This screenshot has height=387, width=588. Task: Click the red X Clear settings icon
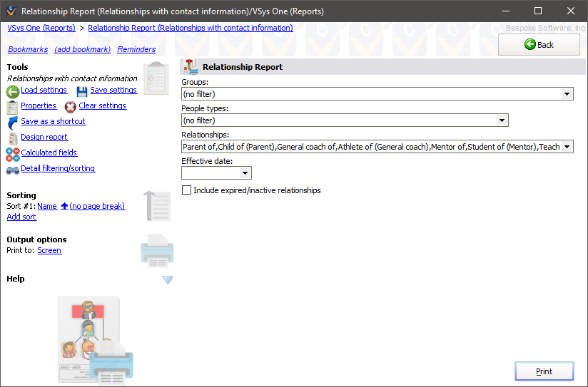70,107
